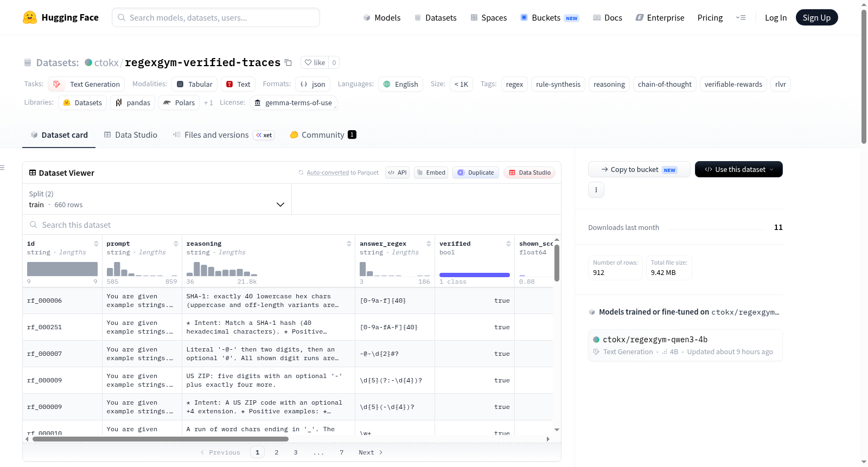The height and width of the screenshot is (467, 868).
Task: Click the Sign Up button
Action: point(817,17)
